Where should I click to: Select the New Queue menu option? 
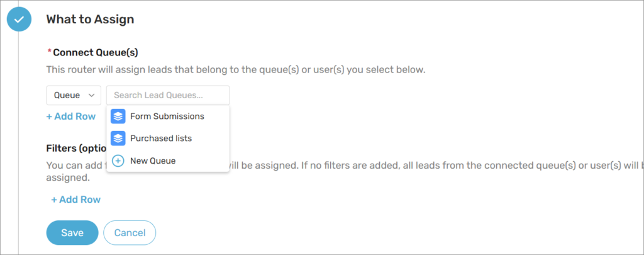tap(153, 161)
